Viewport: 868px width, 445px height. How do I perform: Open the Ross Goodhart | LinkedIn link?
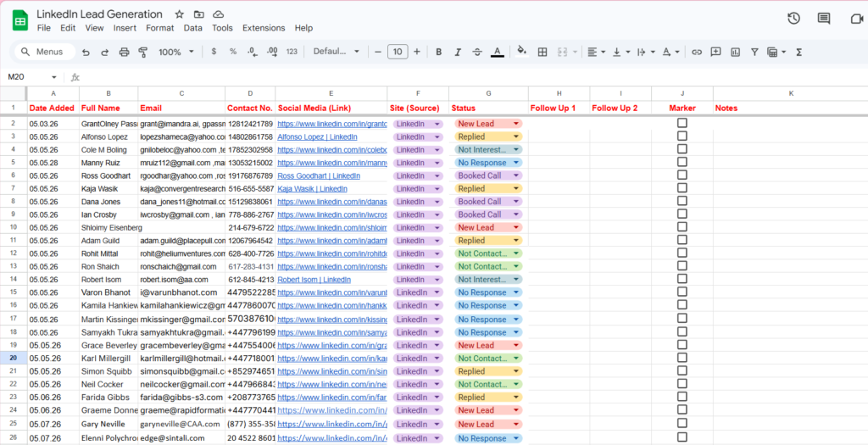[319, 175]
